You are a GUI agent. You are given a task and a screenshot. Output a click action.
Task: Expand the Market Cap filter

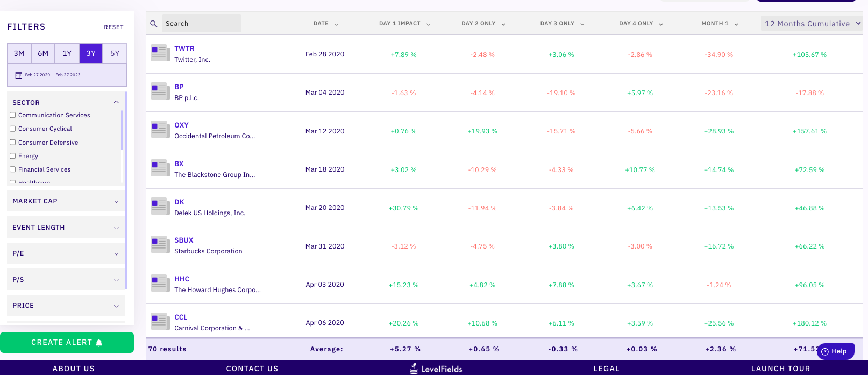point(66,201)
